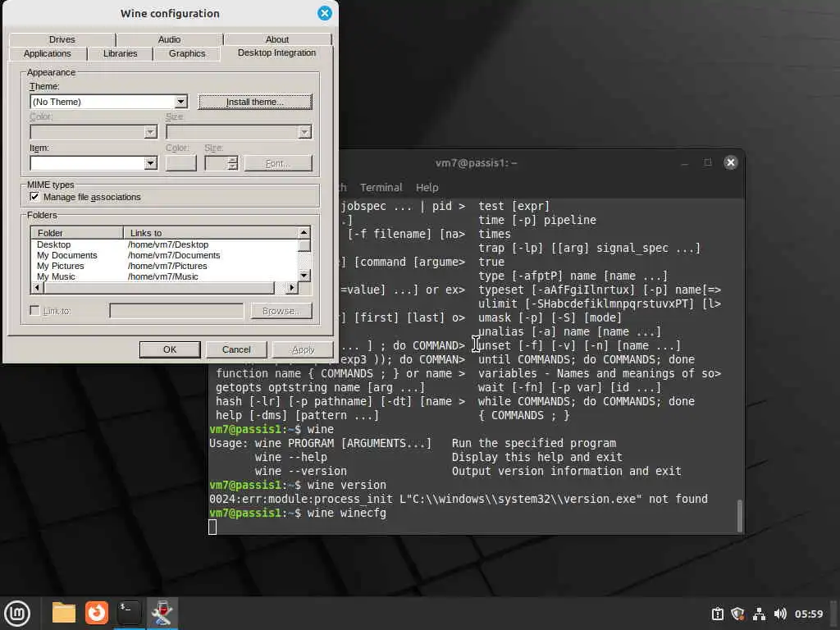Switch to the Wine configuration taskbar icon
This screenshot has width=840, height=630.
[162, 613]
